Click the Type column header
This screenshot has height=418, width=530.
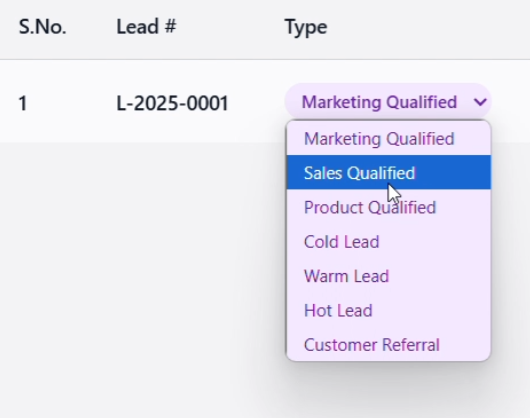[306, 28]
